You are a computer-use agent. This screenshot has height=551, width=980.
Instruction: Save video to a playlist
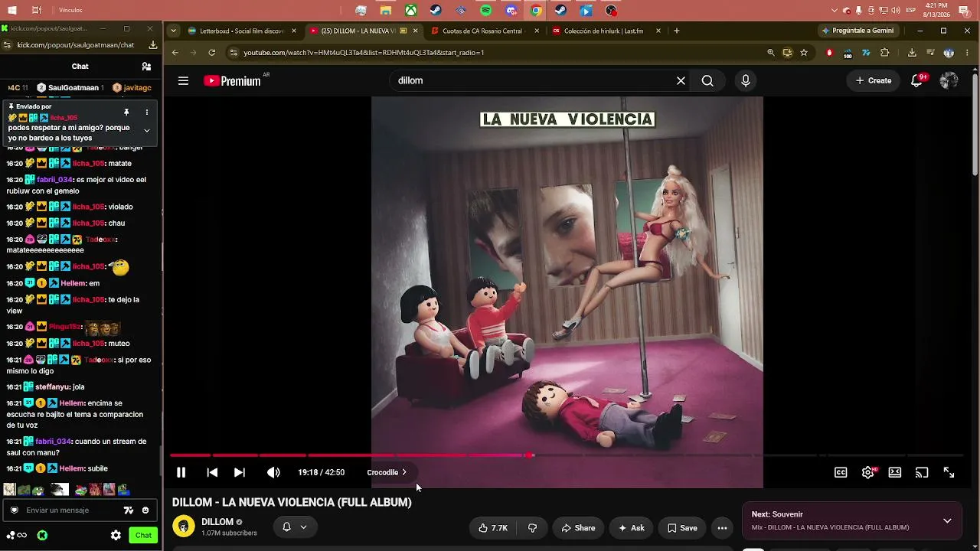click(x=682, y=528)
